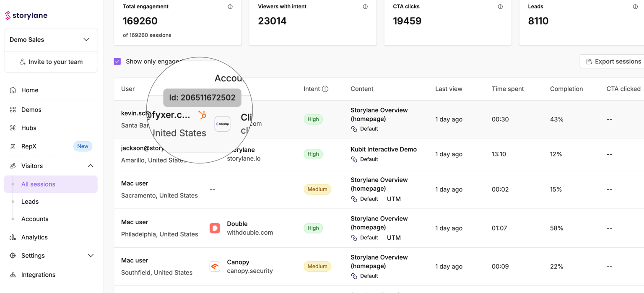
Task: Click the Demos grid icon
Action: pyautogui.click(x=13, y=110)
